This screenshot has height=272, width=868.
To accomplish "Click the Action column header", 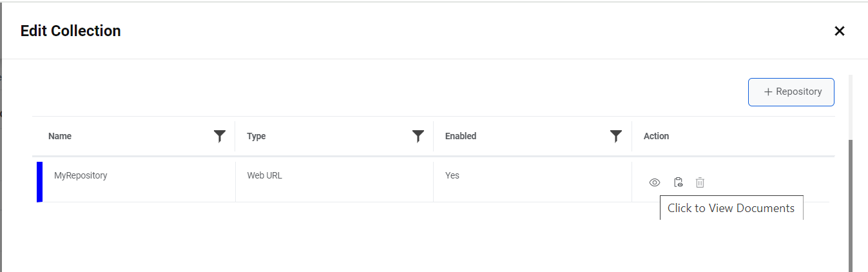I will click(x=656, y=136).
